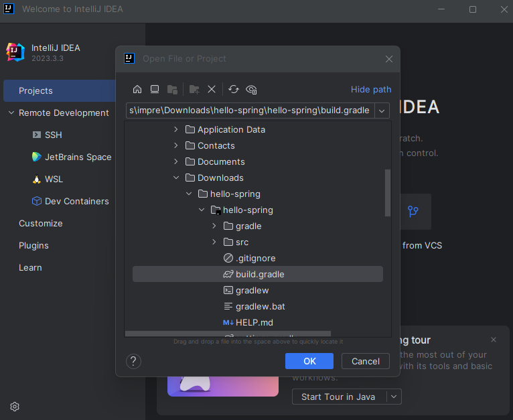Collapse the outer hello-spring folder
This screenshot has height=420, width=513.
pyautogui.click(x=189, y=194)
